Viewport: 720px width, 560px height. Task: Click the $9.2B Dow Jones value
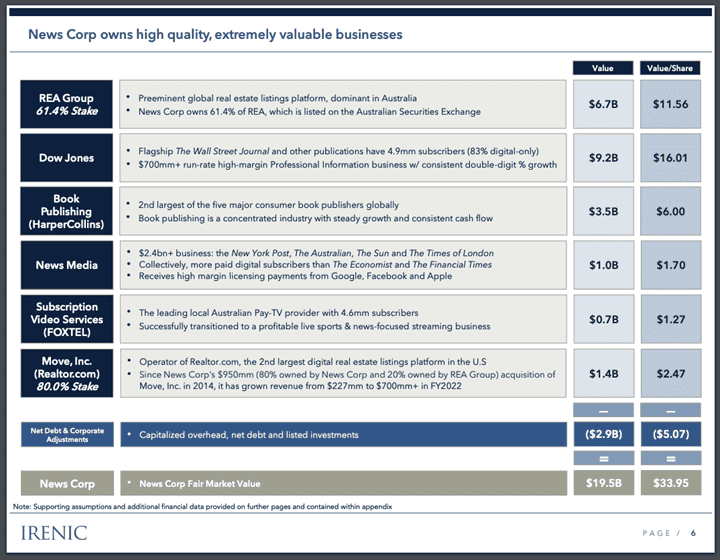click(x=603, y=158)
